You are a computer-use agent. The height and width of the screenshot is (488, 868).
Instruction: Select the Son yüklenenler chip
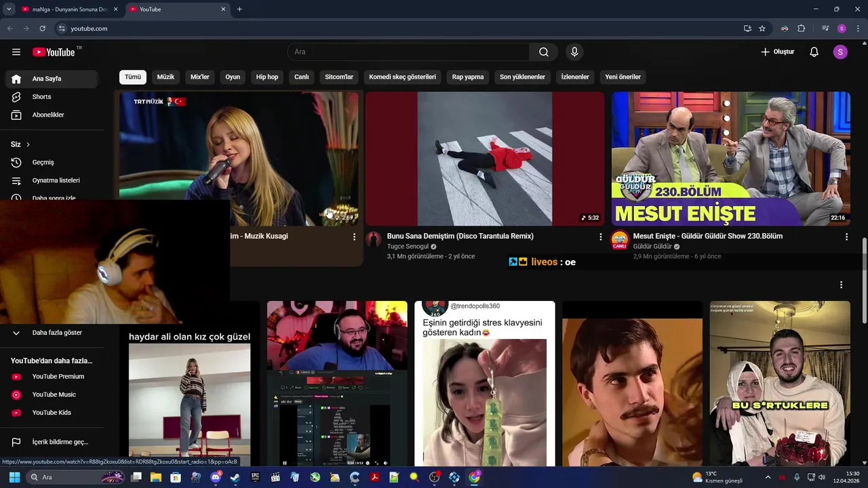(522, 77)
